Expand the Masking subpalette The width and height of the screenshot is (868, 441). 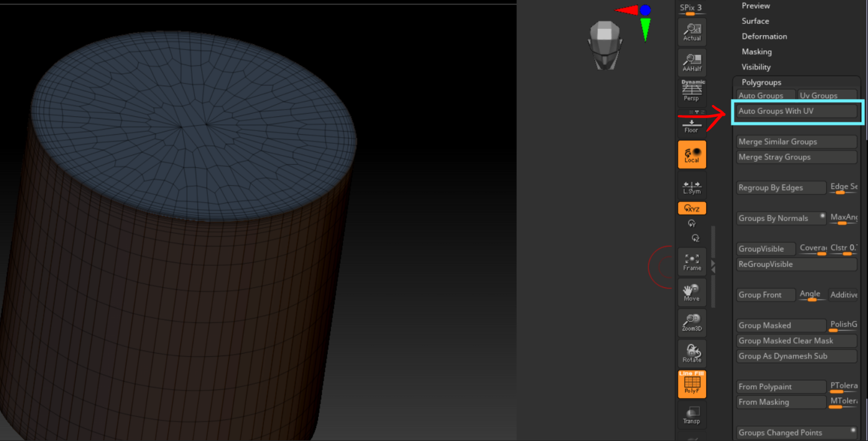757,52
